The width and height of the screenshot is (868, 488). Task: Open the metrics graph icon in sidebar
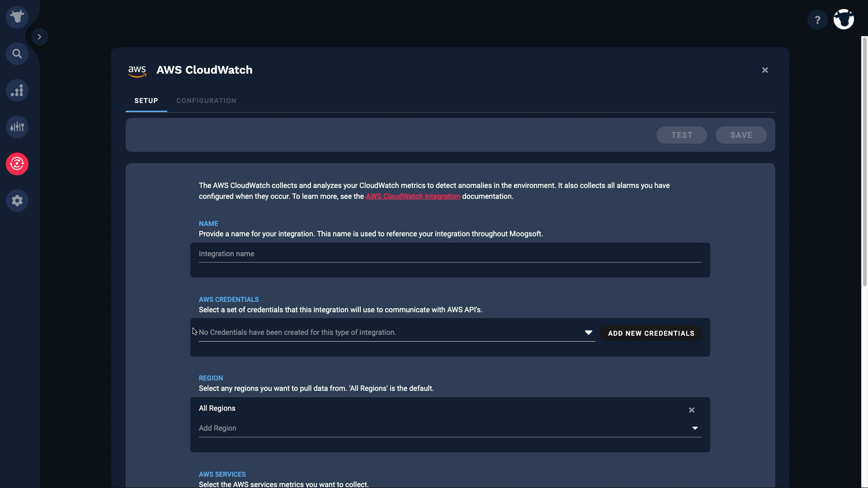tap(17, 90)
